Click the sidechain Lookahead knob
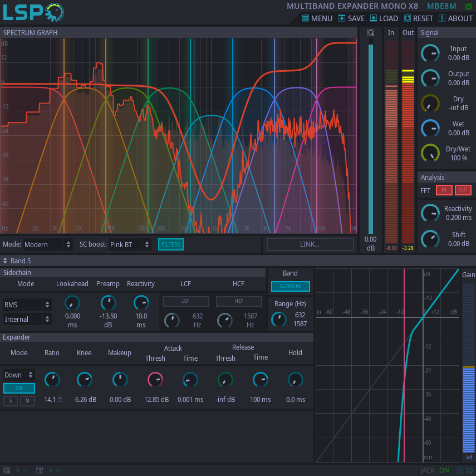476x476 pixels. click(72, 303)
